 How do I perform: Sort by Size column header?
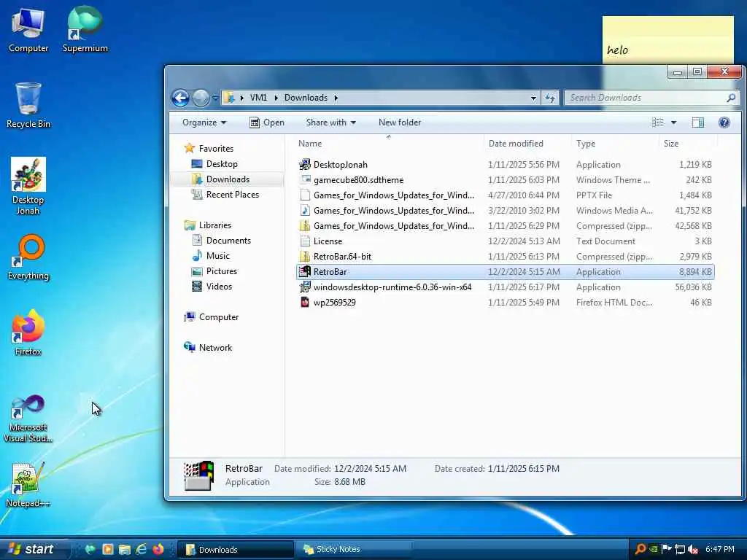pos(671,144)
